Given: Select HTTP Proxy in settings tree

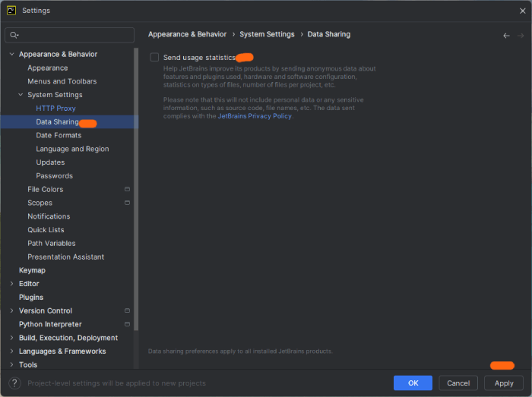Looking at the screenshot, I should 55,109.
